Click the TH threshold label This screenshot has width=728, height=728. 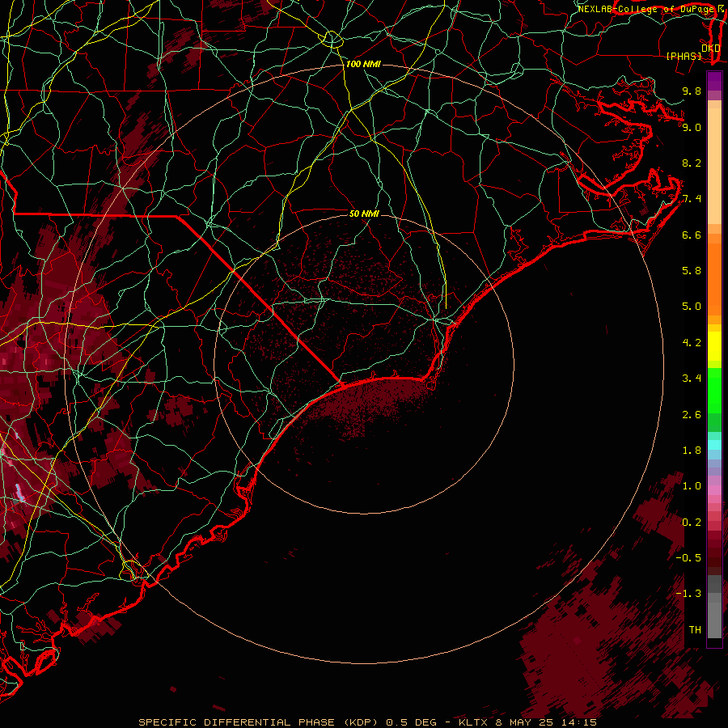point(695,630)
